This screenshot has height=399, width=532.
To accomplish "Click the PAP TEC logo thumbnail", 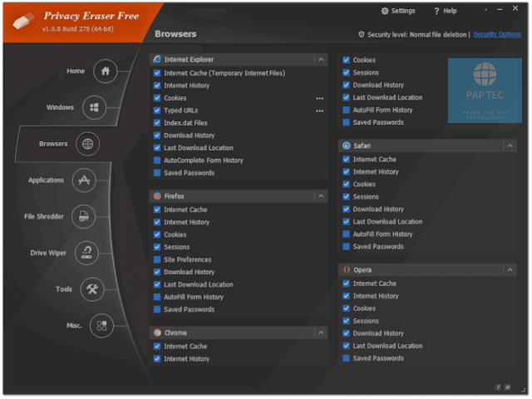I will (x=485, y=91).
